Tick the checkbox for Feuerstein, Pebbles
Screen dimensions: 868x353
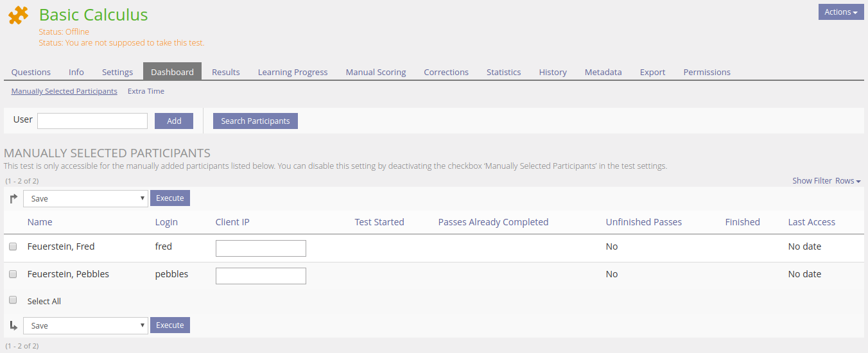(13, 274)
